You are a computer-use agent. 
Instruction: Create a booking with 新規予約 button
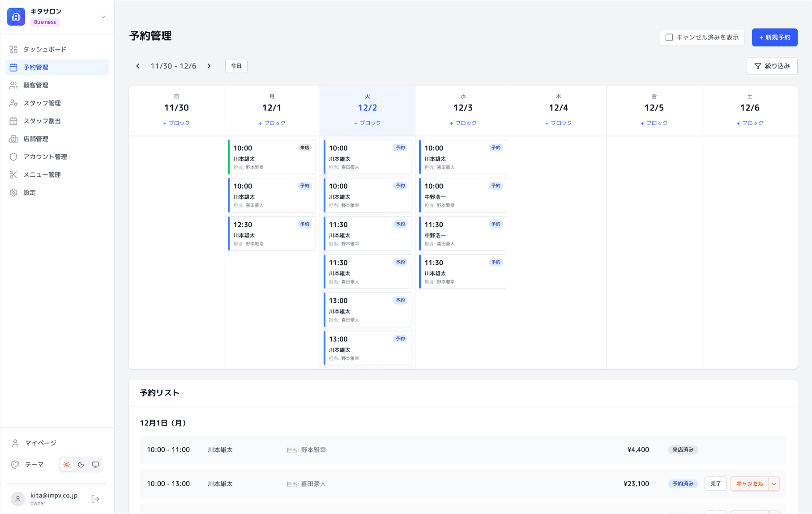tap(774, 37)
